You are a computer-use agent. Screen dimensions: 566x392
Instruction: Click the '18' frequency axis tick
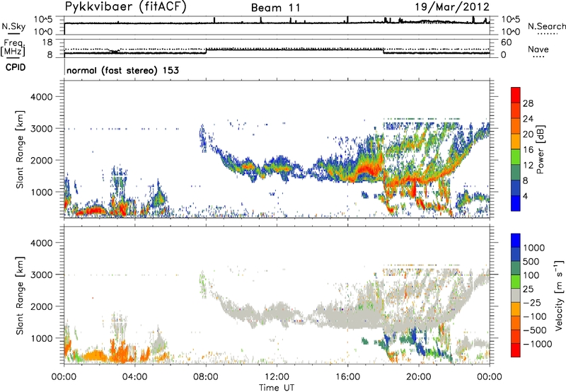pyautogui.click(x=47, y=42)
